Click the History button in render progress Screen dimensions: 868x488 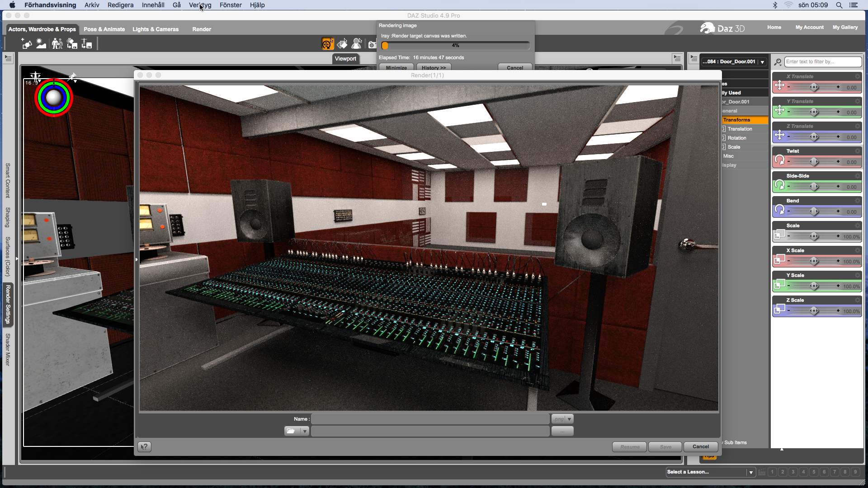tap(434, 68)
